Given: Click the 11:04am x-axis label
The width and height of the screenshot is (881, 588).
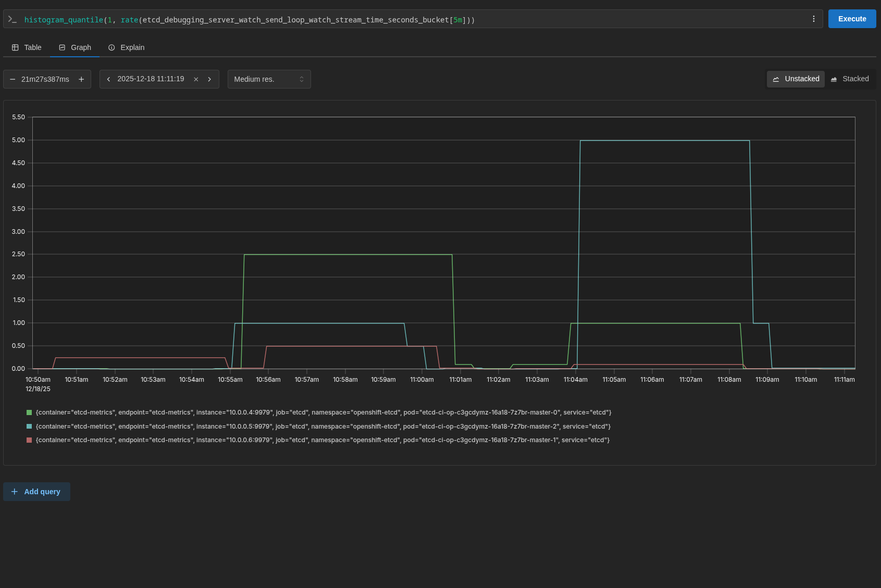Looking at the screenshot, I should (x=576, y=380).
